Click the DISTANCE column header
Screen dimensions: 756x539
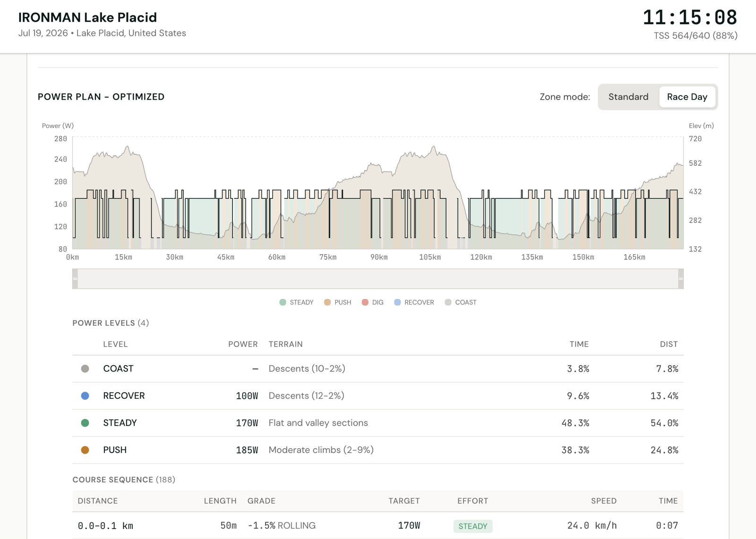[x=98, y=501]
